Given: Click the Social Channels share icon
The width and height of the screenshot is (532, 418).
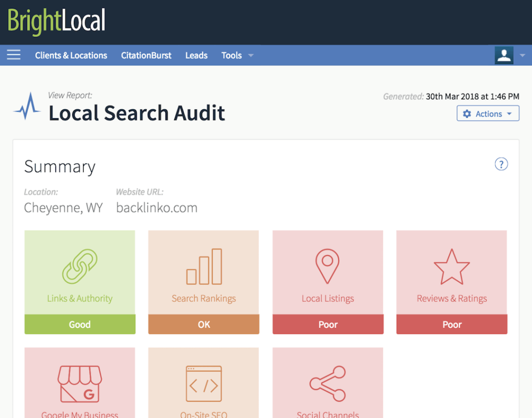Looking at the screenshot, I should point(327,384).
